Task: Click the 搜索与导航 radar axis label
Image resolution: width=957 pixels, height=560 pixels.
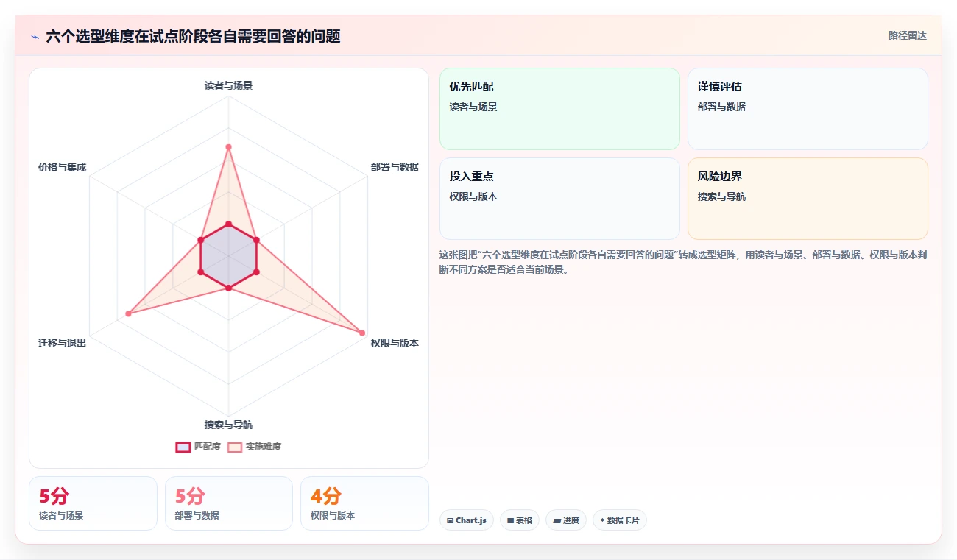Action: click(228, 425)
